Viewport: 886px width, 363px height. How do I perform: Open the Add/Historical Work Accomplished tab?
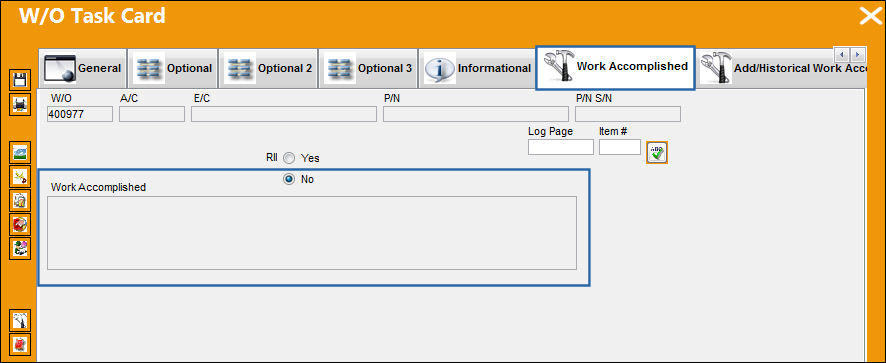click(782, 68)
